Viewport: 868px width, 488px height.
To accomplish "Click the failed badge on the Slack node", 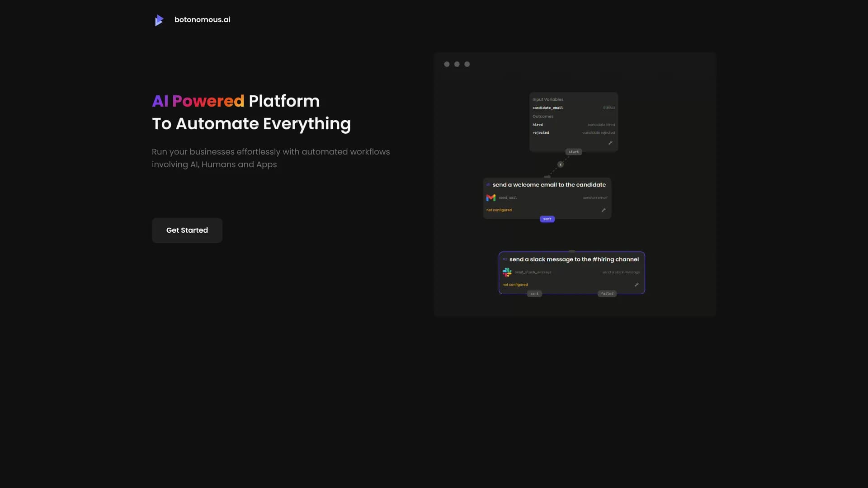I will 607,293.
